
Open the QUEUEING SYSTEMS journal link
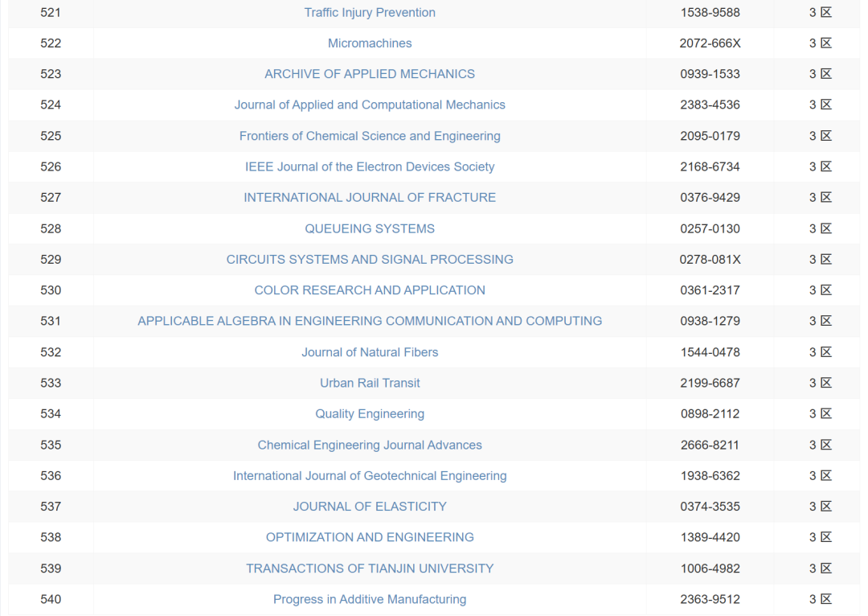(x=370, y=228)
